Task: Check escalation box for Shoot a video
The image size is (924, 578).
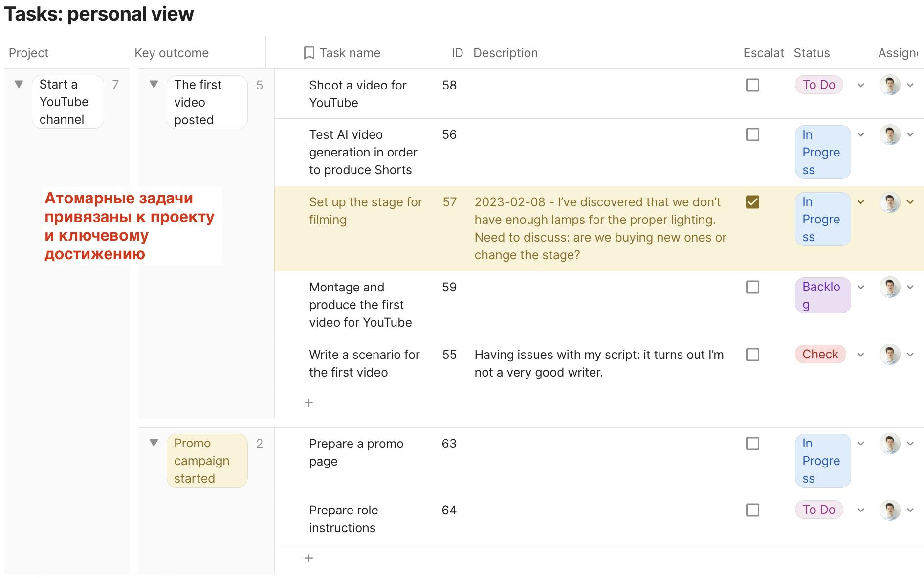Action: click(752, 85)
